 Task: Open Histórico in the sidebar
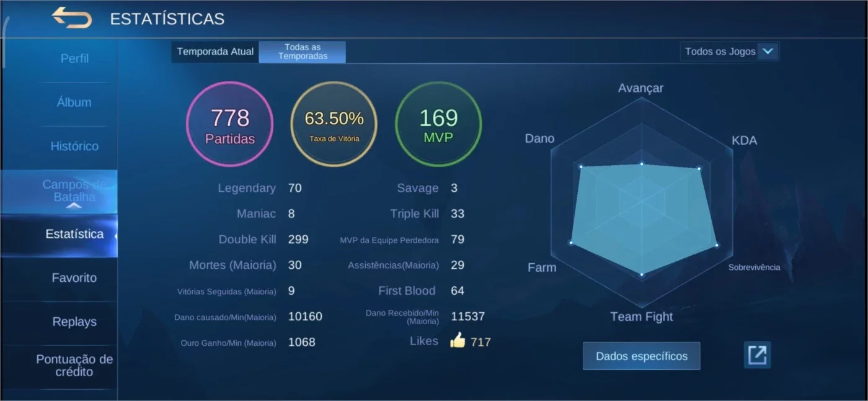(x=74, y=146)
